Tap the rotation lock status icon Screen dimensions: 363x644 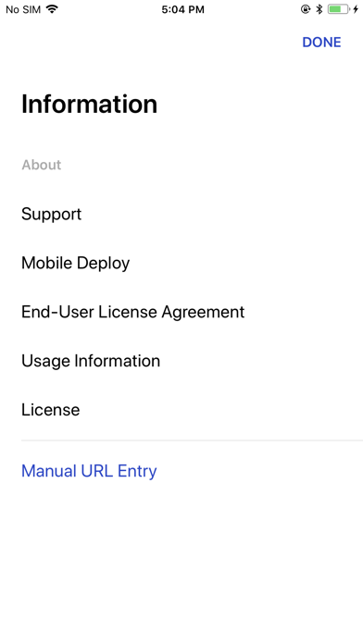pyautogui.click(x=306, y=9)
